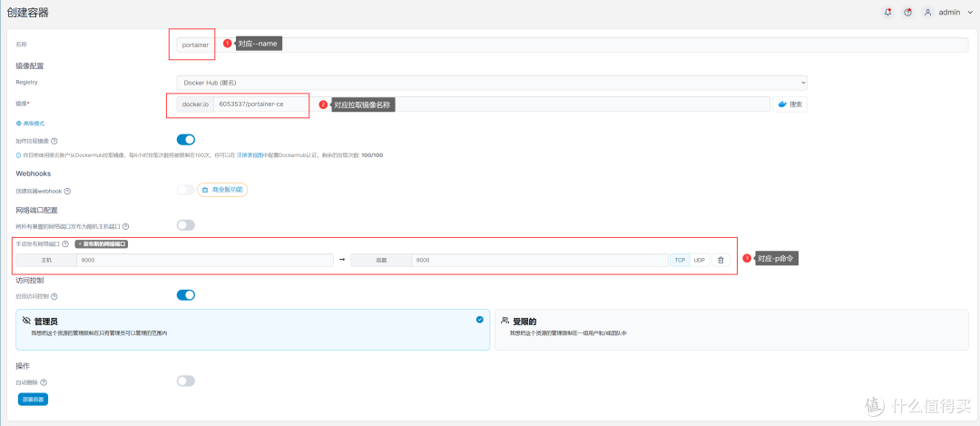Screen dimensions: 980x426
Task: Open the notifications bell icon
Action: [x=887, y=12]
